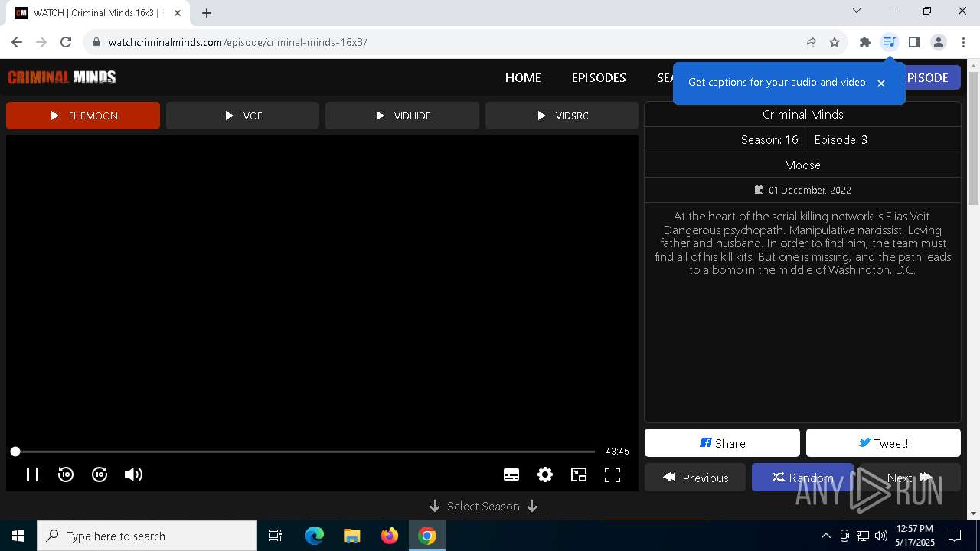Open a new browser tab

(207, 12)
